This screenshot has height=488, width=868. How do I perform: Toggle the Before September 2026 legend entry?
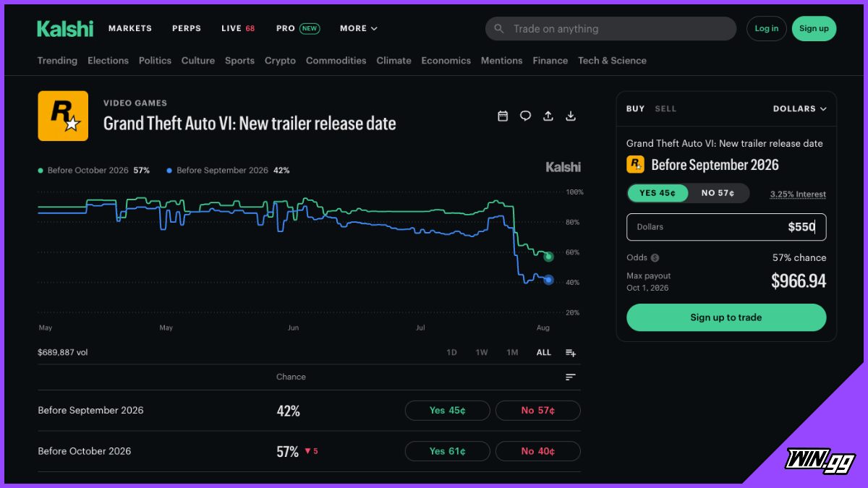point(228,171)
